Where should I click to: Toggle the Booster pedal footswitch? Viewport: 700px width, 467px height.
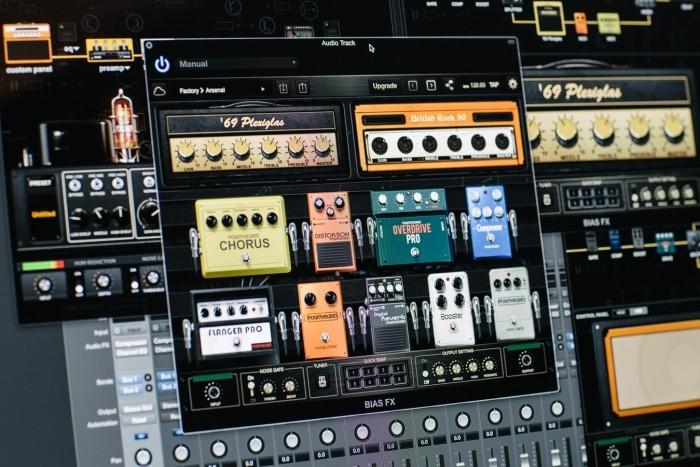[x=453, y=328]
